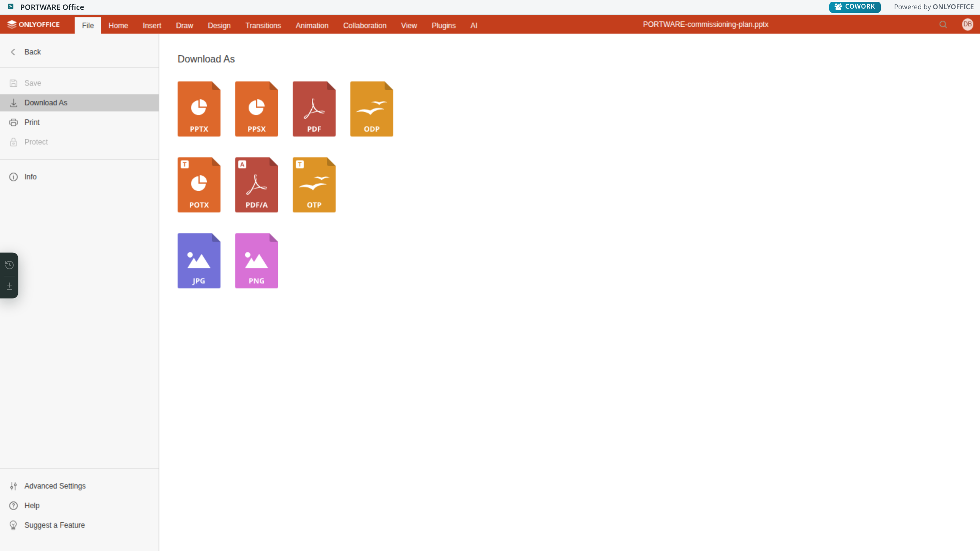Click the plus-minus icon in the side widget
The image size is (980, 551).
tap(9, 286)
